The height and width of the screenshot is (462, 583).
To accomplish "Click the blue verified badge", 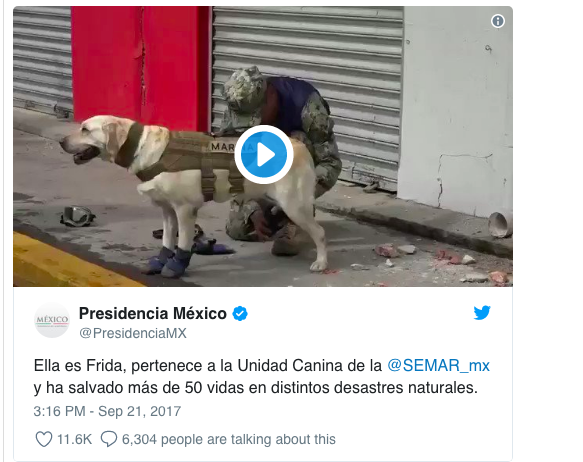I will [x=240, y=314].
